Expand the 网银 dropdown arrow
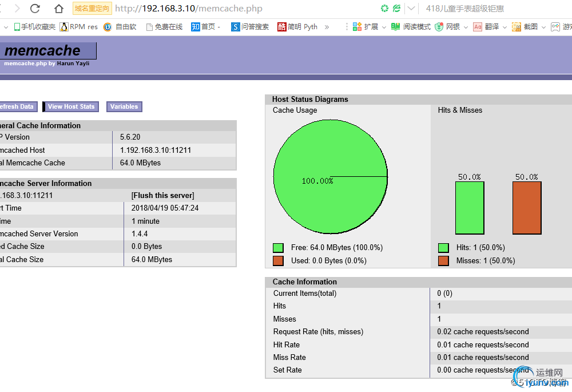The image size is (572, 392). (466, 27)
